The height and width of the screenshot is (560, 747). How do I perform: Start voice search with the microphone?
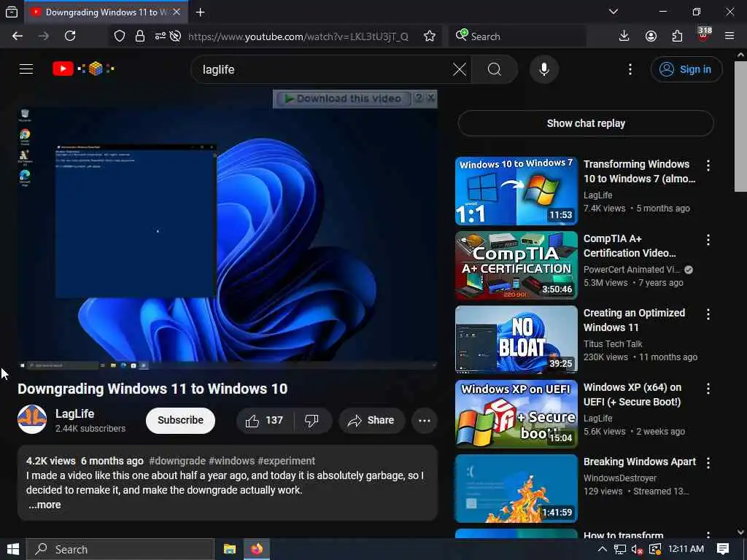(544, 69)
